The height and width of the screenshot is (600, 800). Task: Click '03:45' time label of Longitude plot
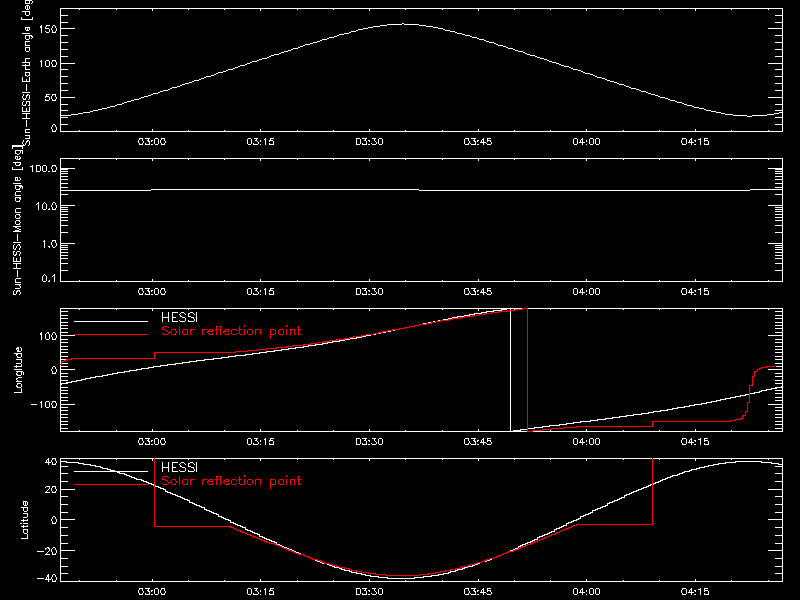click(478, 442)
